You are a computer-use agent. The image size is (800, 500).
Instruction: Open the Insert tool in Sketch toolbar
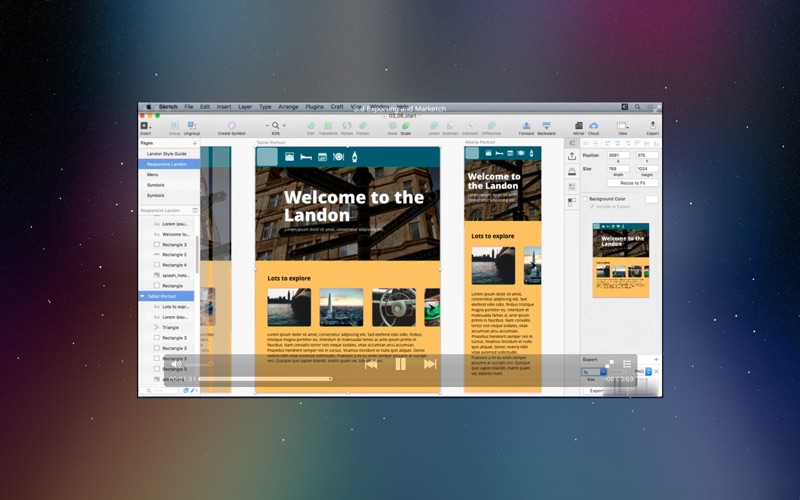click(145, 128)
